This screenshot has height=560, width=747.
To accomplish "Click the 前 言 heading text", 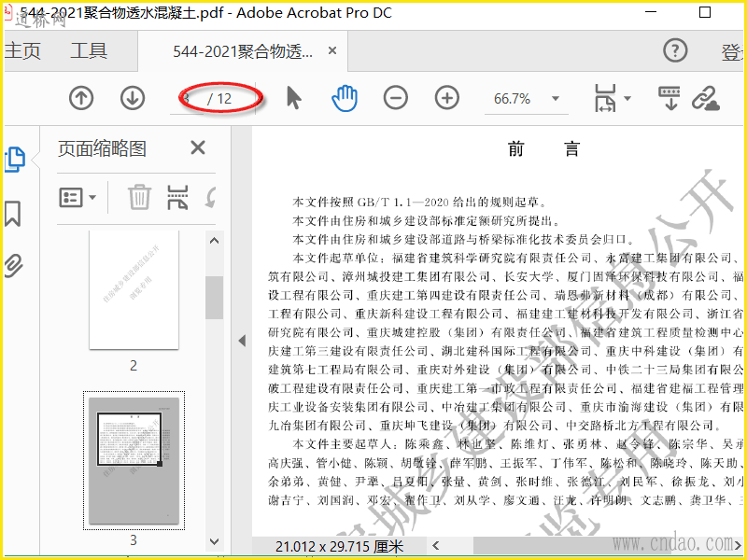I will point(543,149).
